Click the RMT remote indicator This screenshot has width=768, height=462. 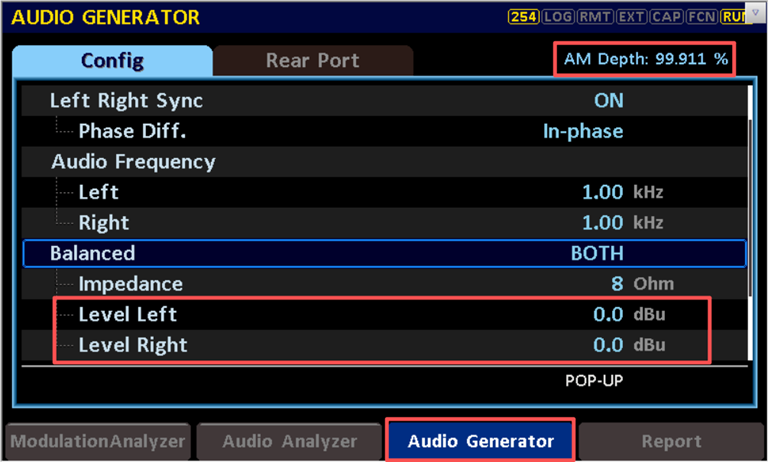(x=596, y=17)
